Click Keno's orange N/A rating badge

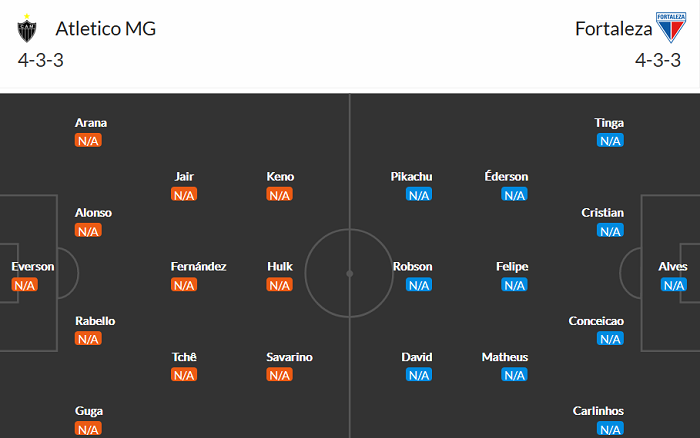[x=280, y=195]
